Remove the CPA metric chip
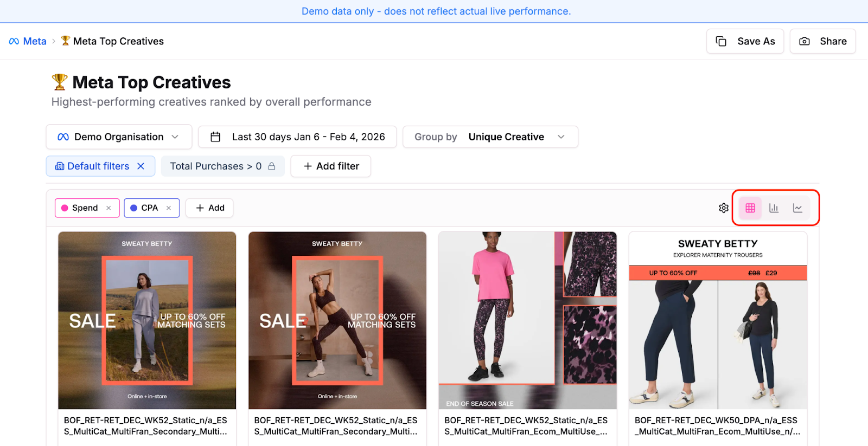 (x=169, y=208)
